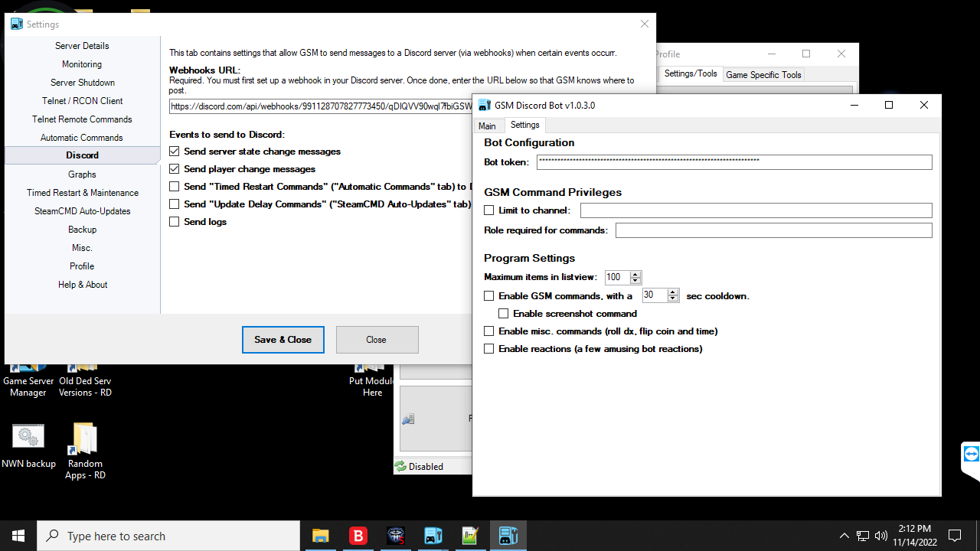Click the Windows taskbar search box

pyautogui.click(x=168, y=536)
